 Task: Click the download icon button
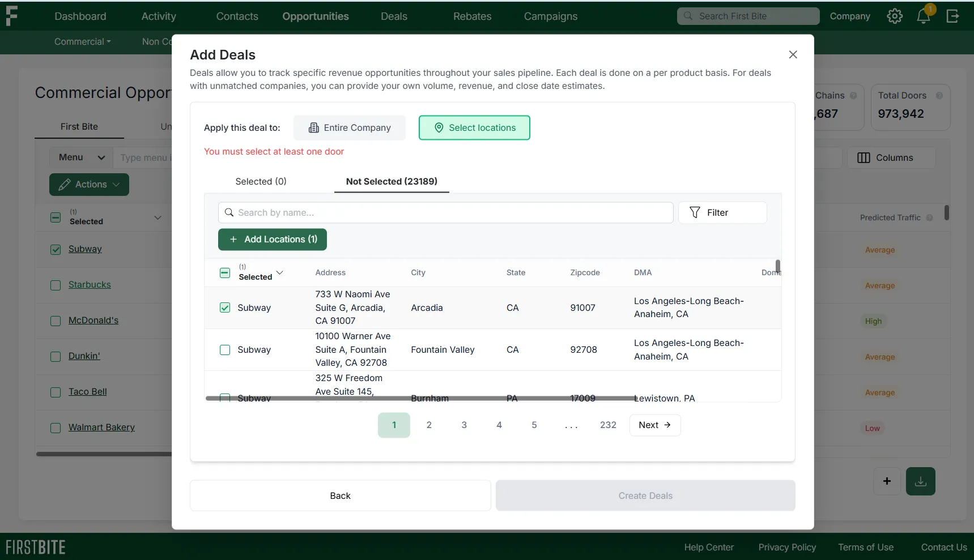pyautogui.click(x=921, y=481)
